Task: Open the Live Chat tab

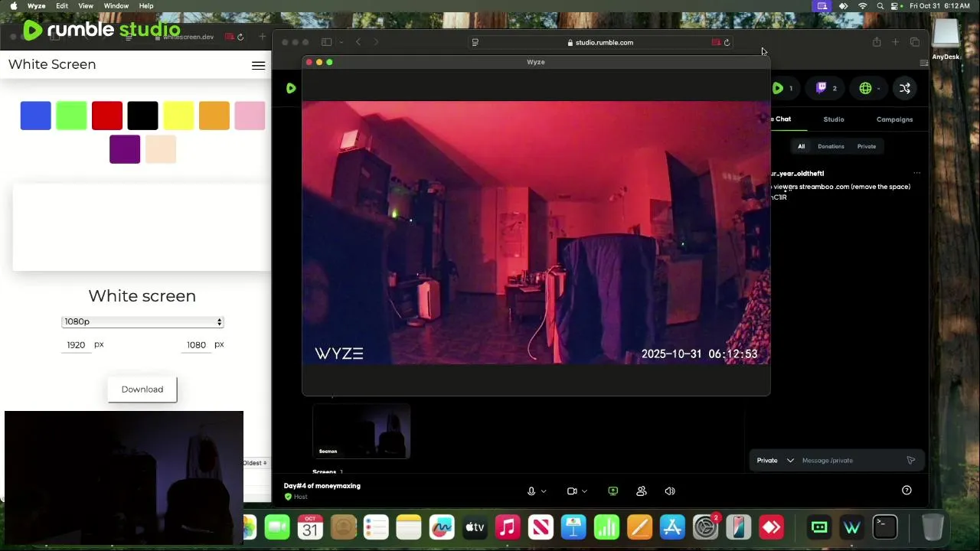Action: pos(781,119)
